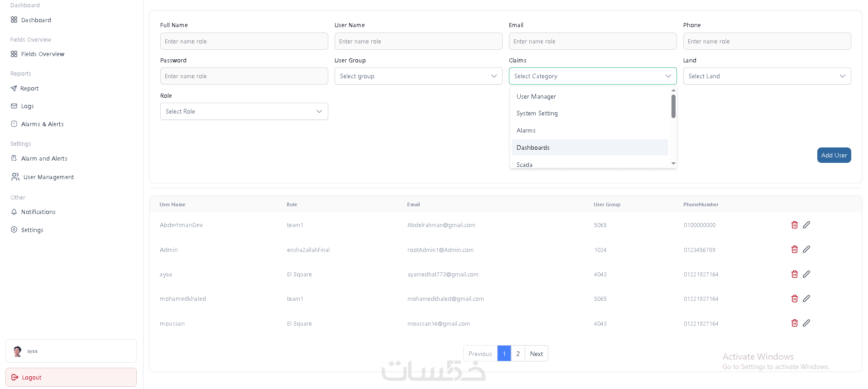The image size is (868, 389).
Task: Delete the mohamedkhaled user row
Action: [x=794, y=299]
